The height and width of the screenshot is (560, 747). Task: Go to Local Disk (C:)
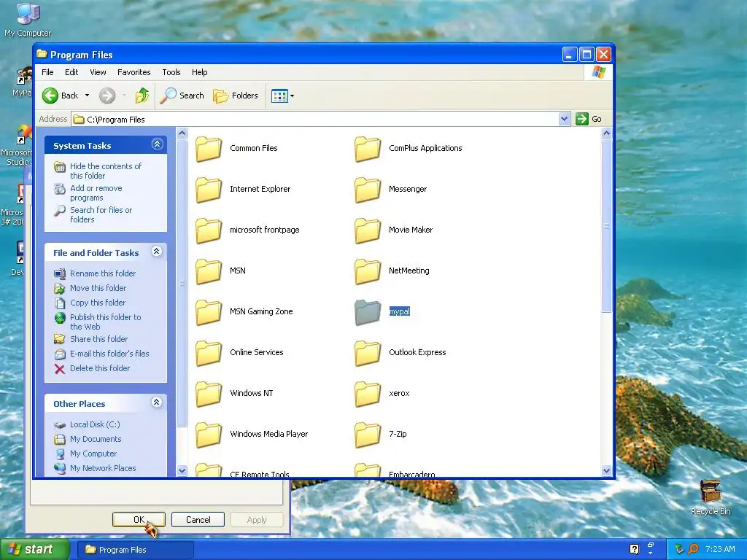95,424
